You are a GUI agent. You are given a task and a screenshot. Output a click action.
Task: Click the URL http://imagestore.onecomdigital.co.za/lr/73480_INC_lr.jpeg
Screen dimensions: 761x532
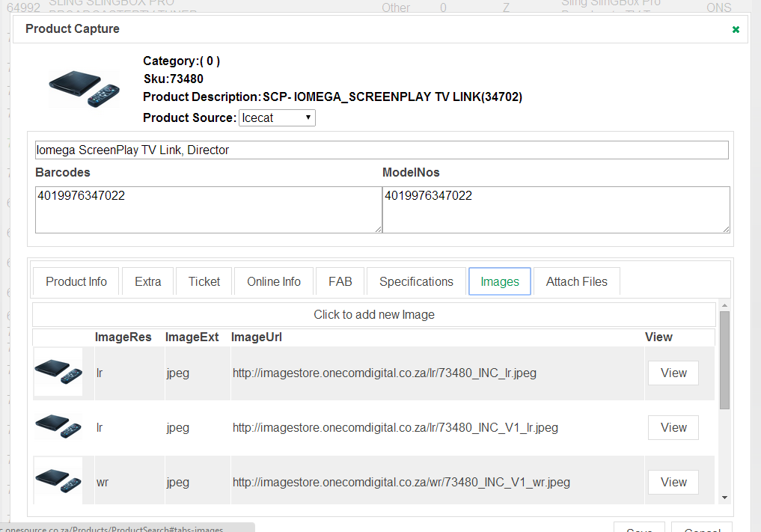pyautogui.click(x=385, y=373)
